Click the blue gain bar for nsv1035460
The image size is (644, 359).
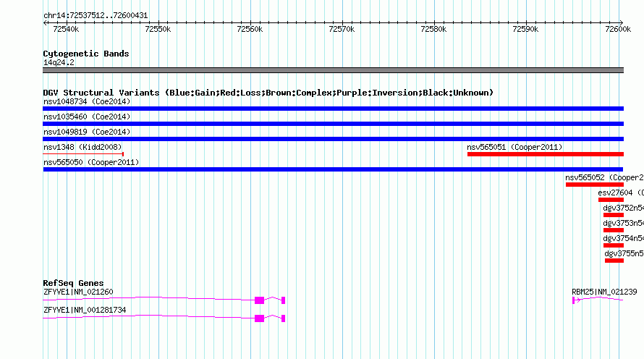(333, 124)
